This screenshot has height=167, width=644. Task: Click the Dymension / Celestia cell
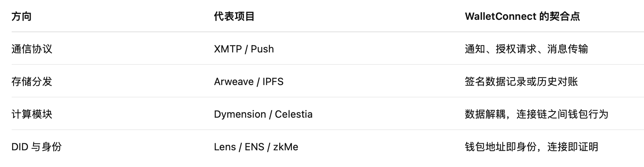[x=263, y=114]
